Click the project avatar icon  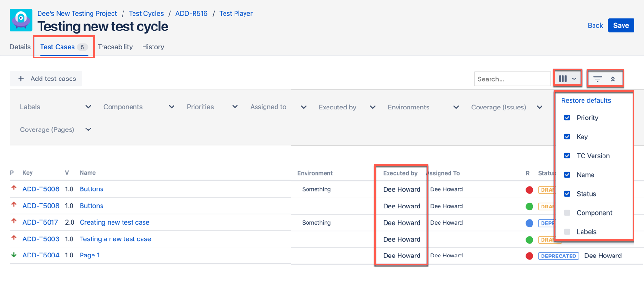point(21,20)
